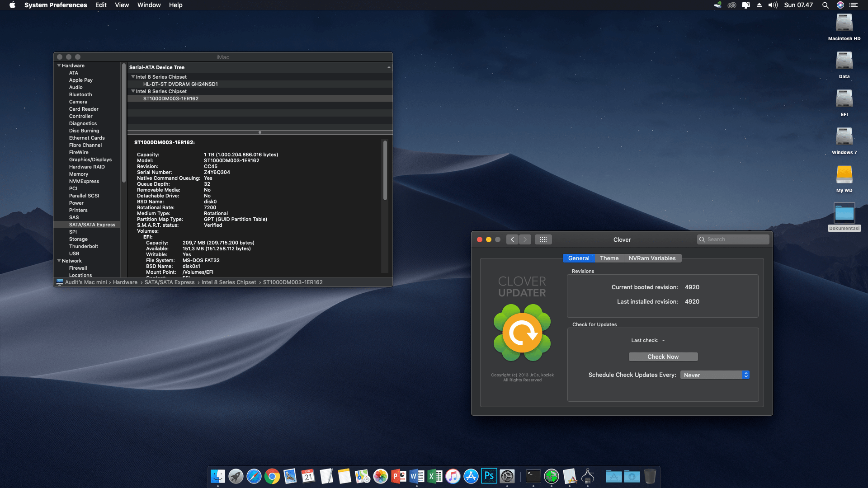Open Photoshop from the Dock
Screen dimensions: 868x488
(x=489, y=476)
